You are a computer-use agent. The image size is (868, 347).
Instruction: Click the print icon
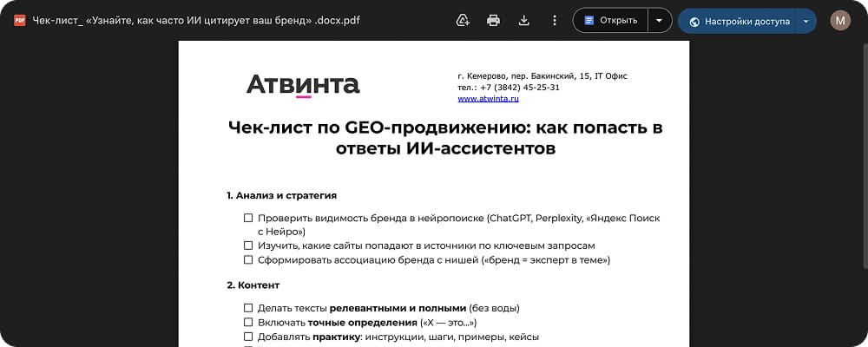(x=493, y=20)
